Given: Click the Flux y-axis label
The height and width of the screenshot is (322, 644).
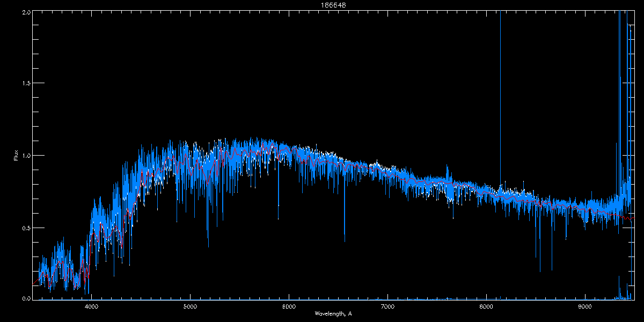Looking at the screenshot, I should (16, 156).
